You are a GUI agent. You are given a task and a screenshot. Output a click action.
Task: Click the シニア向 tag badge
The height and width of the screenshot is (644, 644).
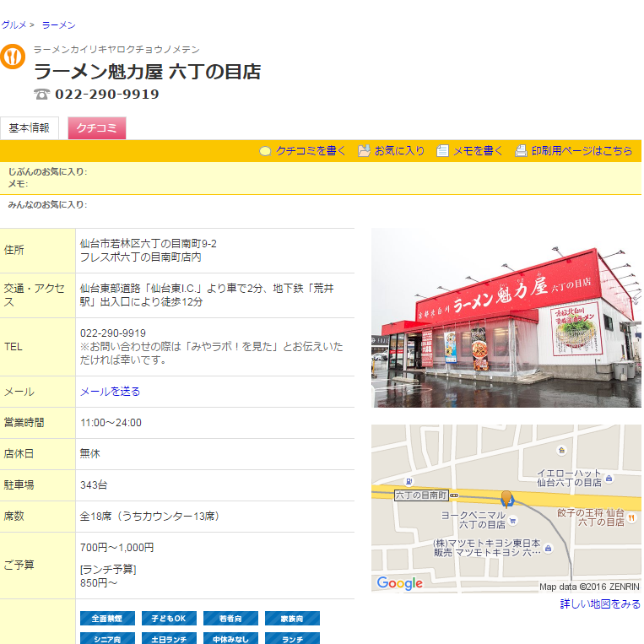107,638
